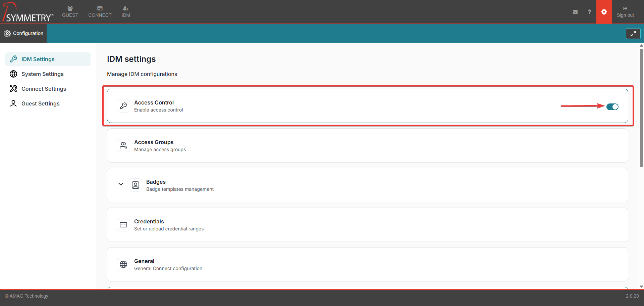This screenshot has height=306, width=644.
Task: Click the Badges ID card icon
Action: 136,185
